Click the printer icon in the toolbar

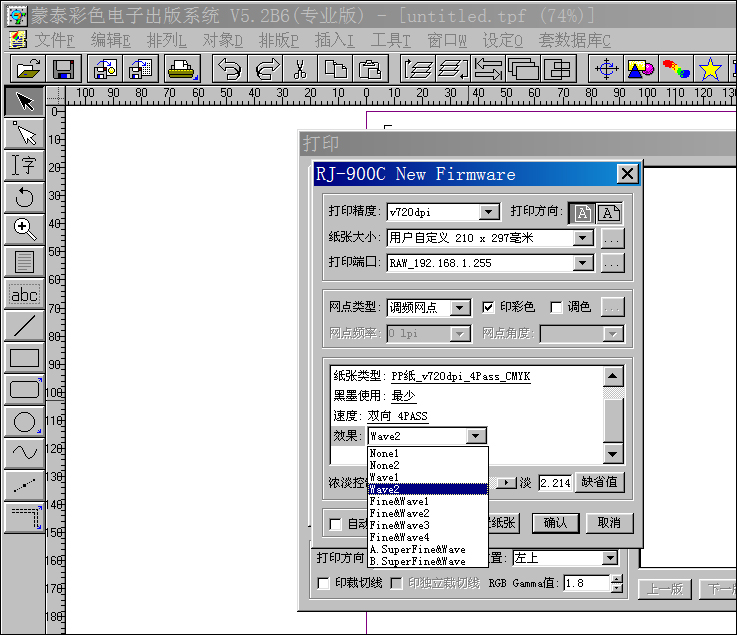182,70
